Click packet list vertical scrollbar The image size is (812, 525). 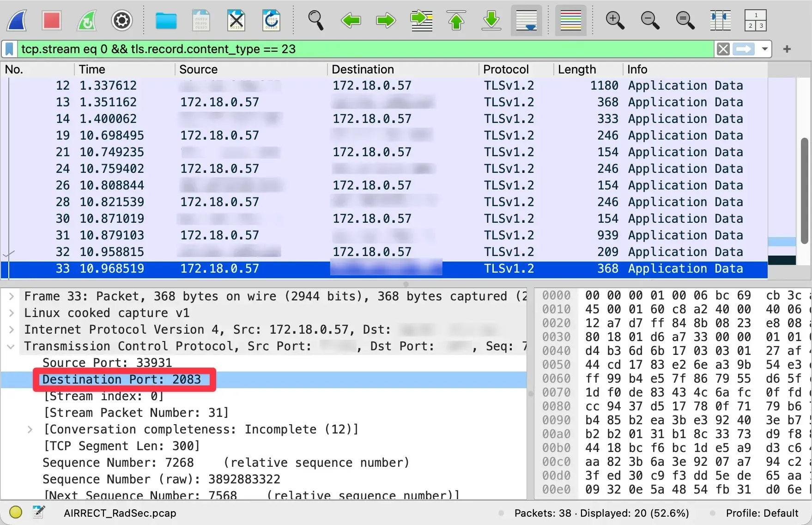[804, 190]
